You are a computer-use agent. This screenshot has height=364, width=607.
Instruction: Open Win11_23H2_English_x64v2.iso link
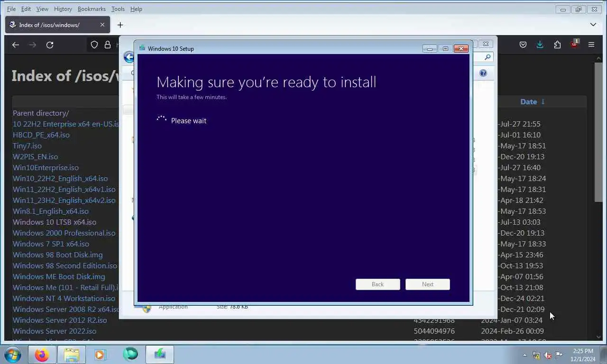64,200
